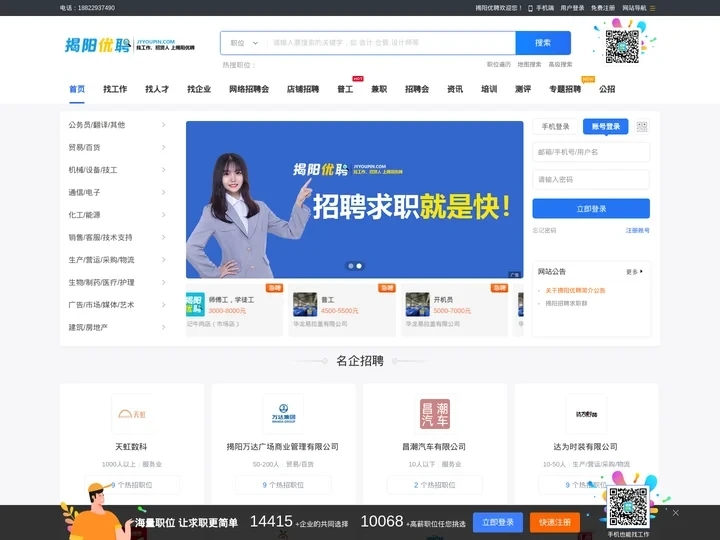
Task: Open 更多 in 网站公告
Action: coord(634,272)
